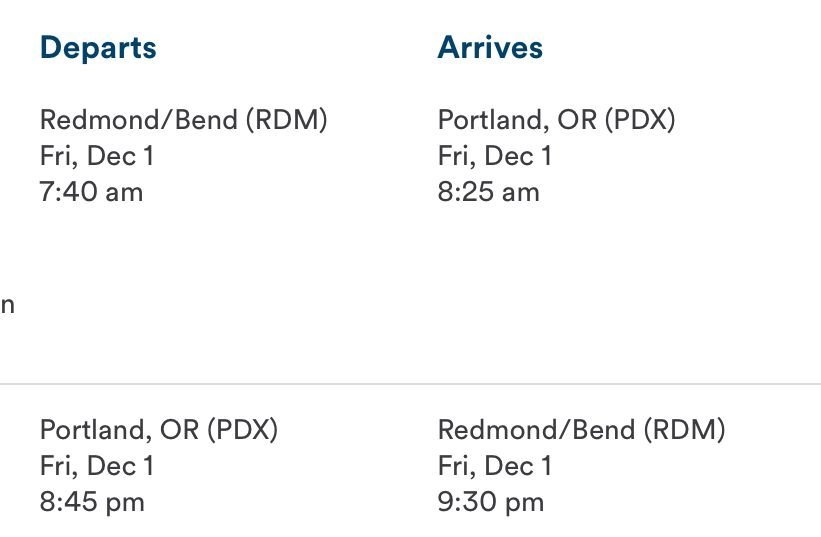The width and height of the screenshot is (821, 537).
Task: Click the date above 9:30 pm
Action: tap(494, 466)
